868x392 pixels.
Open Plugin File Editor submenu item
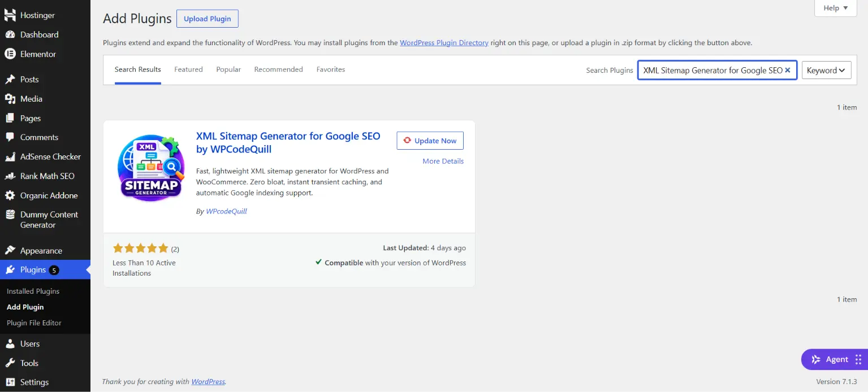tap(34, 323)
